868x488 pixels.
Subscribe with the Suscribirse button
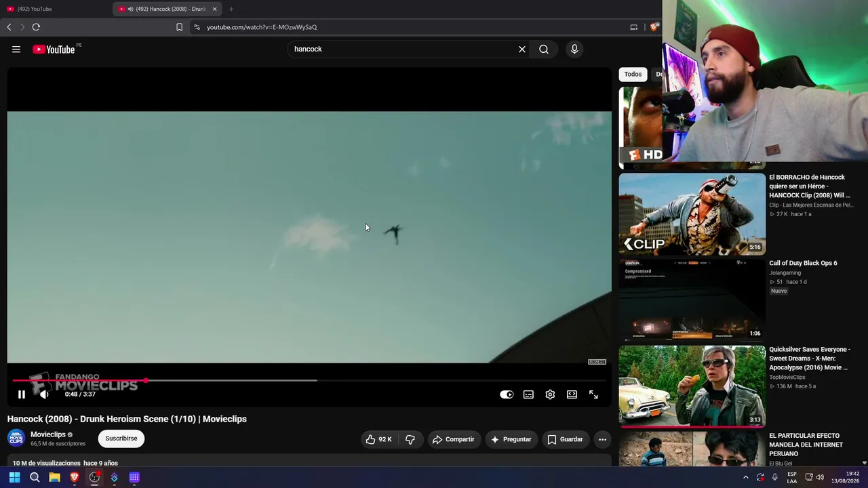click(x=121, y=439)
